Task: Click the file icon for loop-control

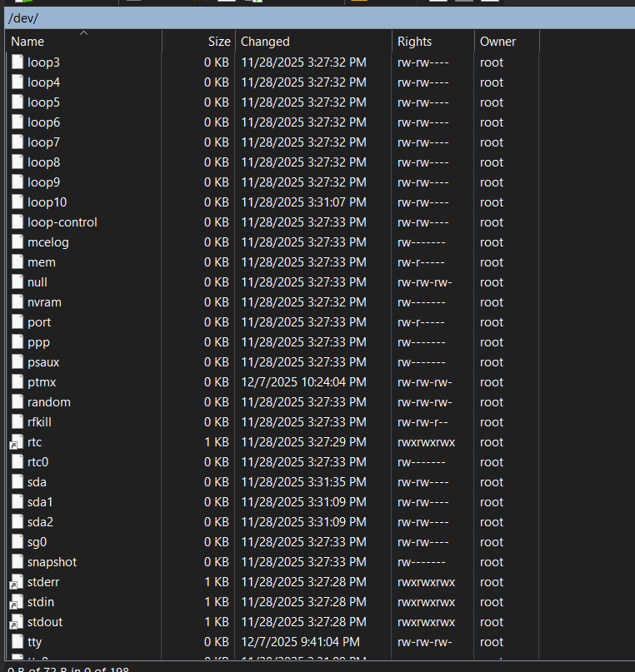Action: click(x=17, y=222)
